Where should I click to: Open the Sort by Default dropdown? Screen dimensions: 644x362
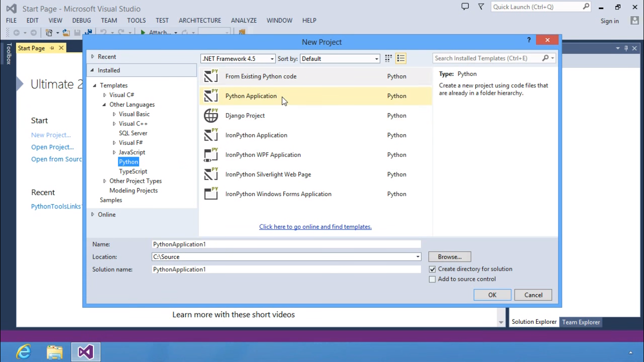(x=376, y=58)
